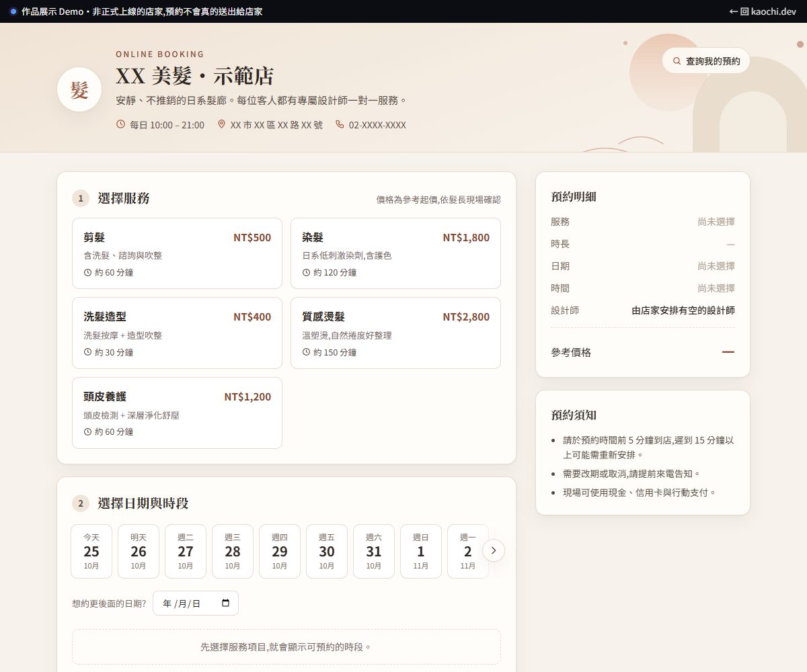
Task: Click the NT$1,800 price text
Action: click(x=466, y=237)
